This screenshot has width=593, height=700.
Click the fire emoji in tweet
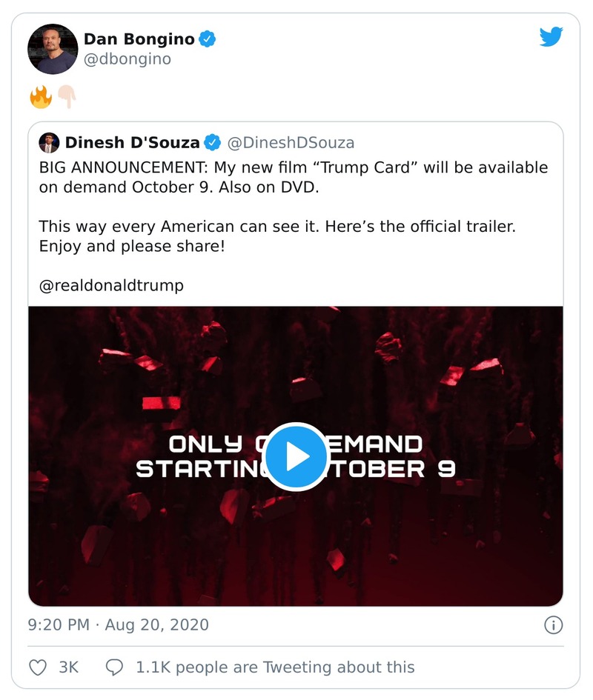pyautogui.click(x=41, y=96)
